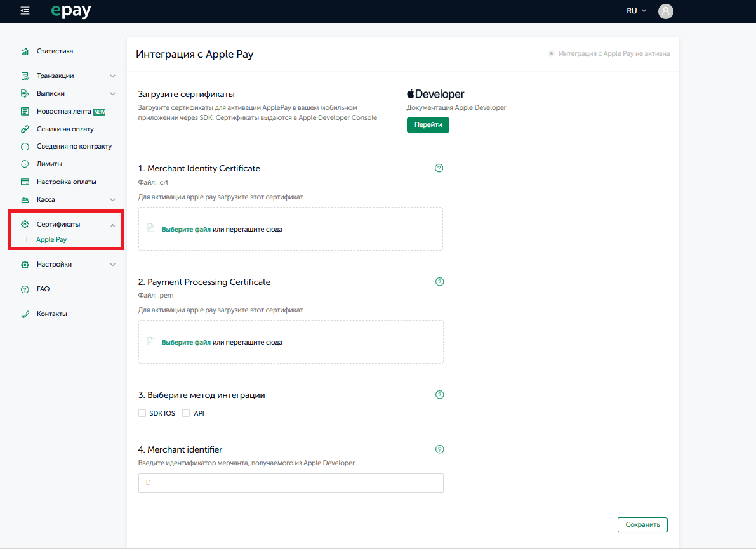Viewport: 756px width, 549px height.
Task: Click the Новостная лента icon
Action: tap(25, 111)
